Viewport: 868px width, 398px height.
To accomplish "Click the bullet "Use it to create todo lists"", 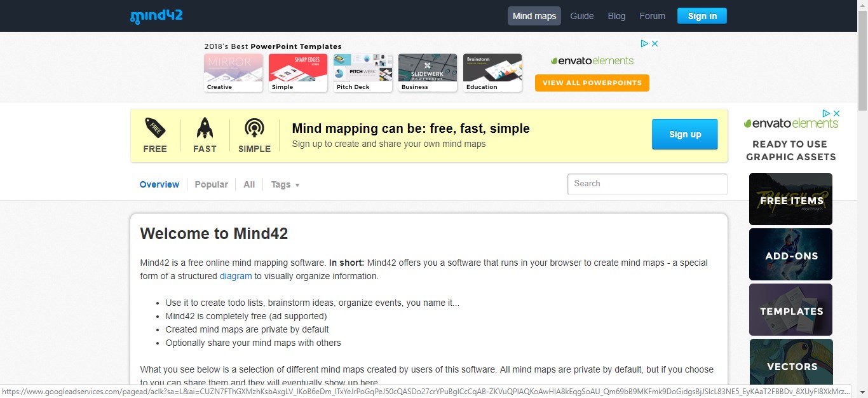I will click(x=312, y=303).
